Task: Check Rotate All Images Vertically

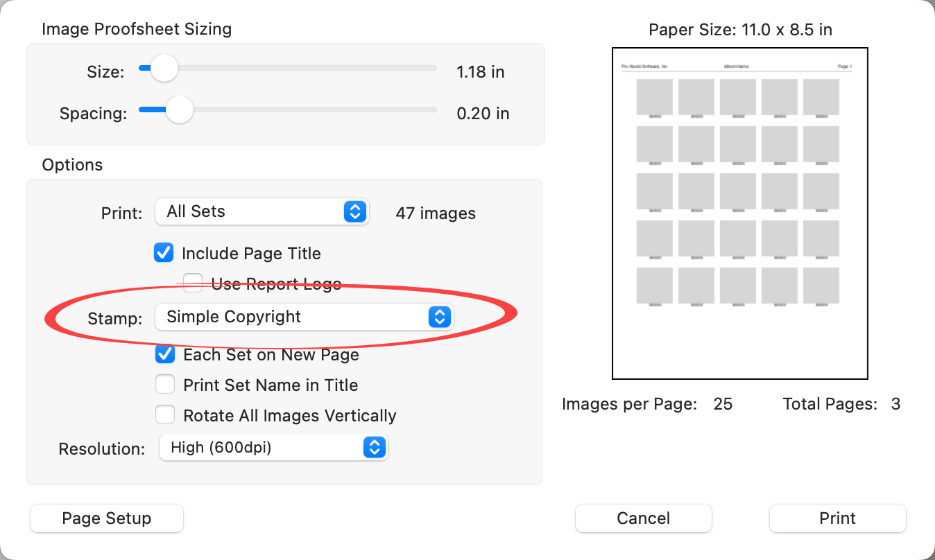Action: point(164,415)
